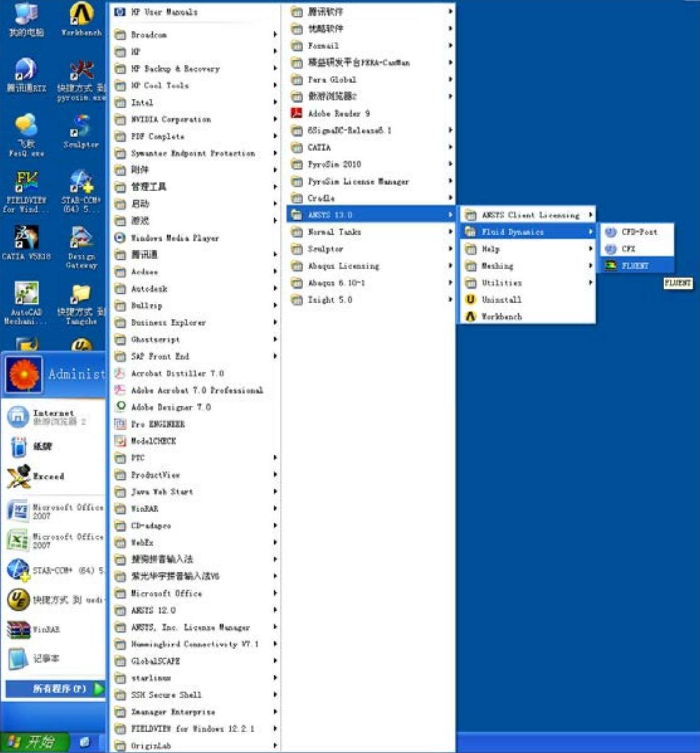Image resolution: width=700 pixels, height=753 pixels.
Task: Open the Fluid Dynamics folder entry
Action: pos(528,232)
